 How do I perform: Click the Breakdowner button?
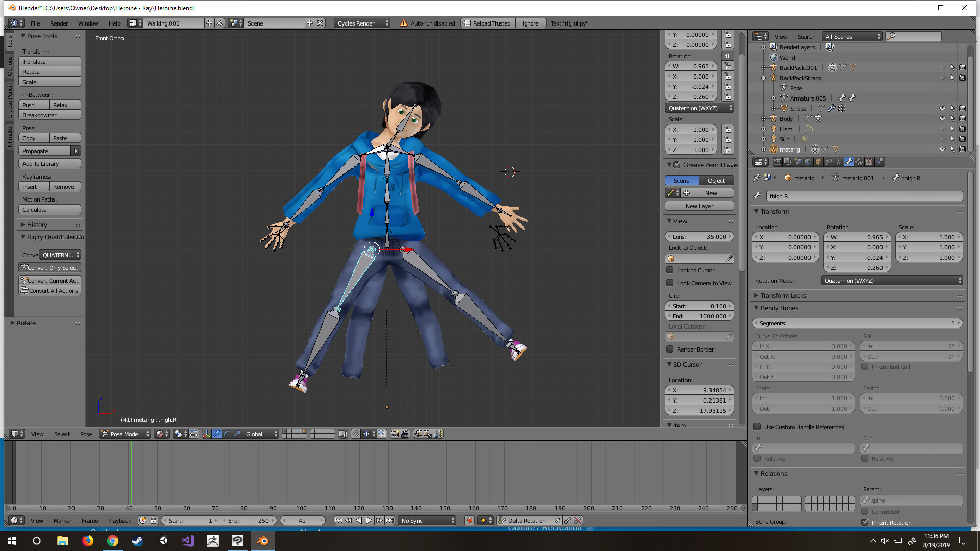(50, 115)
